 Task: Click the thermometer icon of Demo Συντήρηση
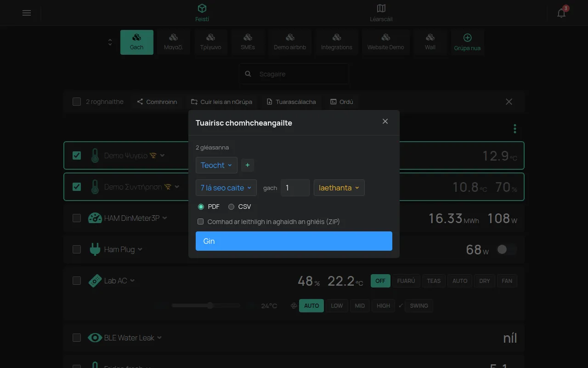[x=95, y=187]
